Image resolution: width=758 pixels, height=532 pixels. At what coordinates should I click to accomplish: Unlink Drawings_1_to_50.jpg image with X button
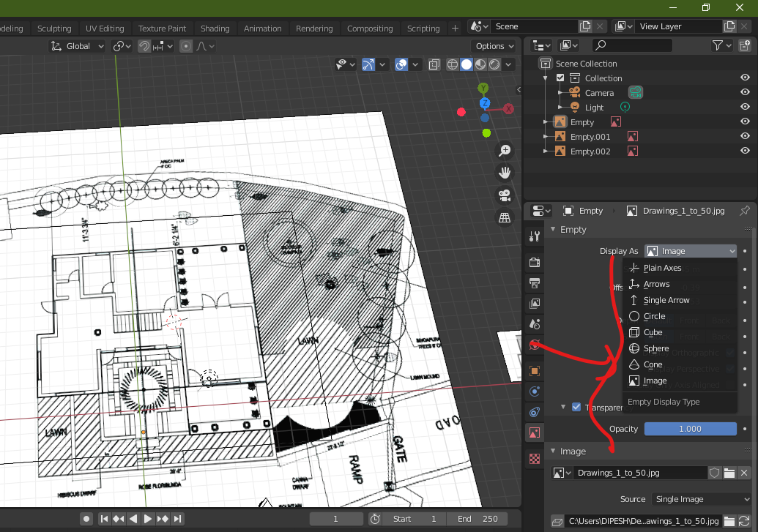click(744, 473)
